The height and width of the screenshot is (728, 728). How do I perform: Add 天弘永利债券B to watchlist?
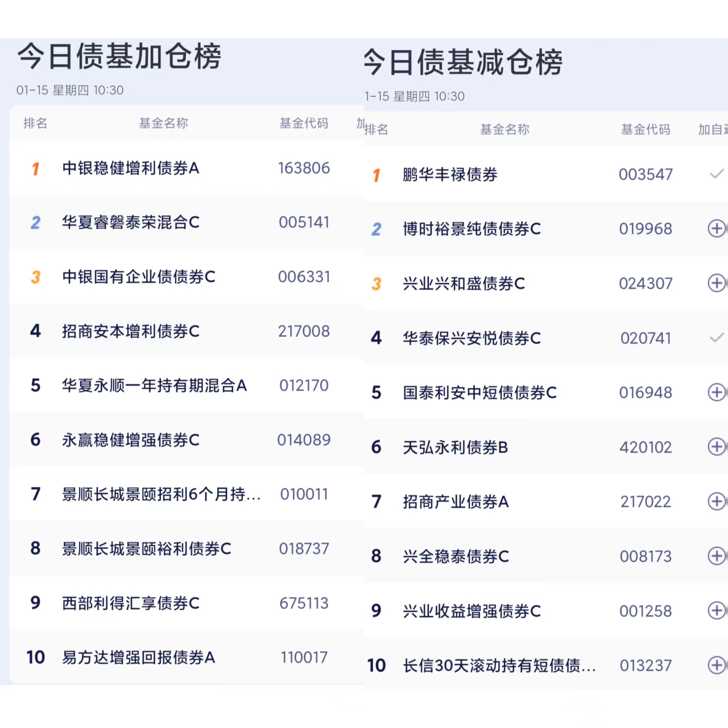click(717, 447)
